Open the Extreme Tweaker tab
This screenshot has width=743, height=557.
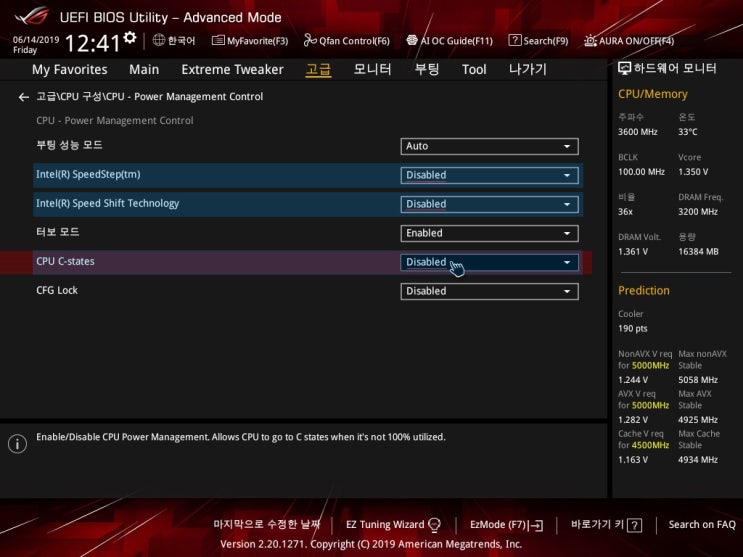232,69
